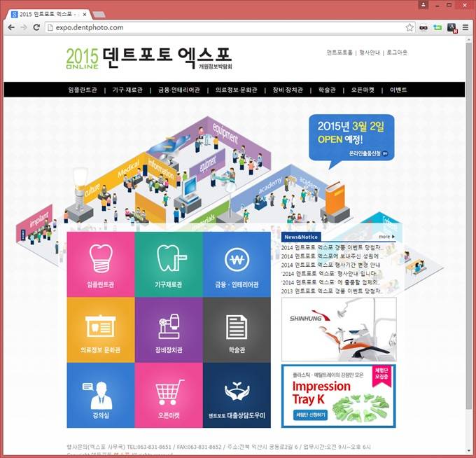Viewport: 476px width, 458px height.
Task: Click the 로그아웃 logout link
Action: click(397, 53)
